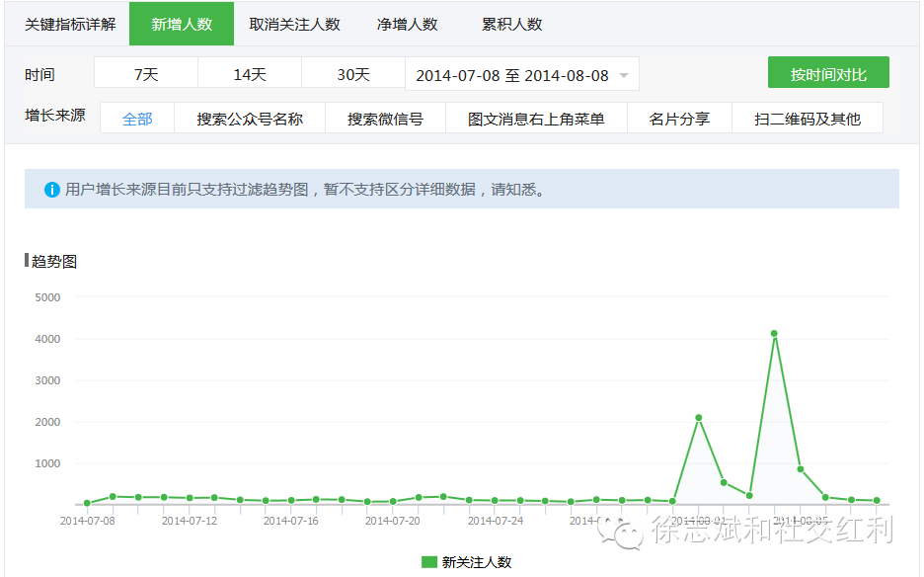The image size is (924, 577).
Task: Click the 2014-07-16 x-axis label
Action: tap(290, 521)
